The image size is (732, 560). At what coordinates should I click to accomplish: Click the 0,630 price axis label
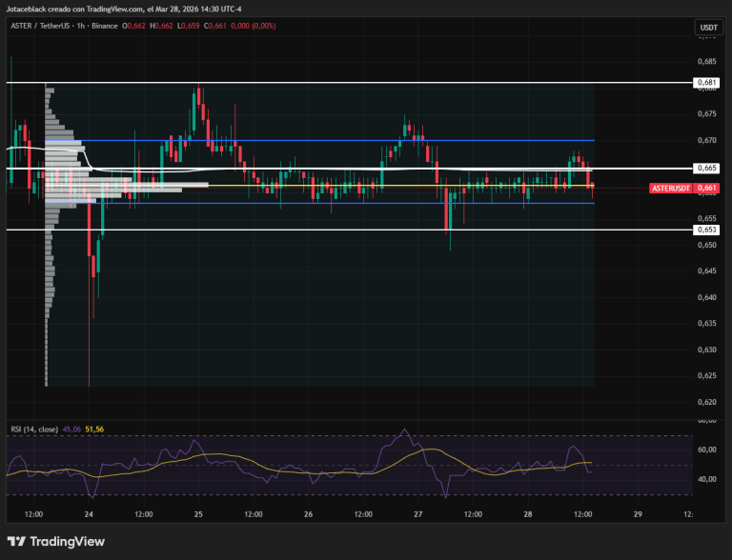coord(706,350)
